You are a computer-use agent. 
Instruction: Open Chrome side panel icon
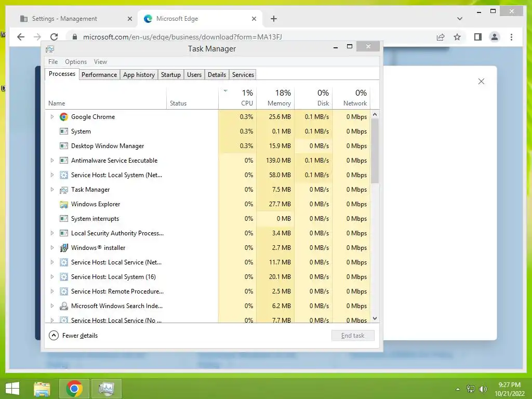(478, 37)
